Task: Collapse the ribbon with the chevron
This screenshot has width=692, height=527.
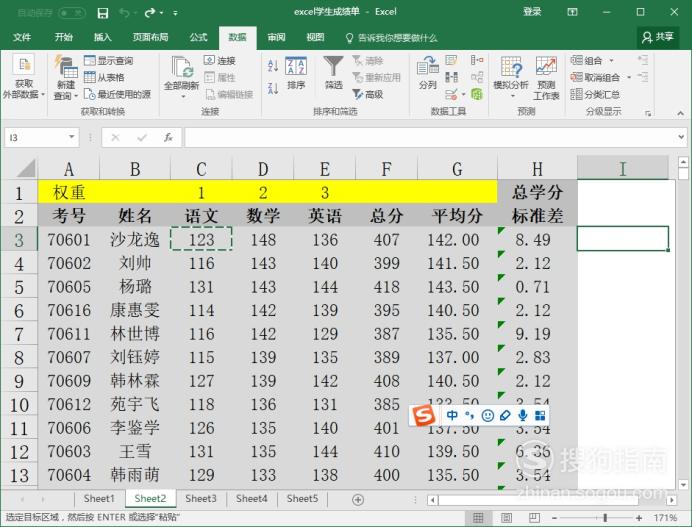Action: [680, 113]
